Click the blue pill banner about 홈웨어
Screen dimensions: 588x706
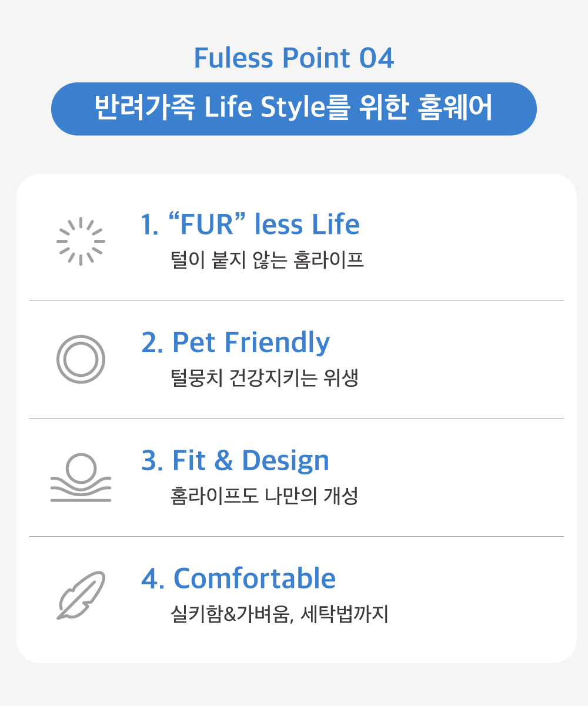(x=293, y=109)
